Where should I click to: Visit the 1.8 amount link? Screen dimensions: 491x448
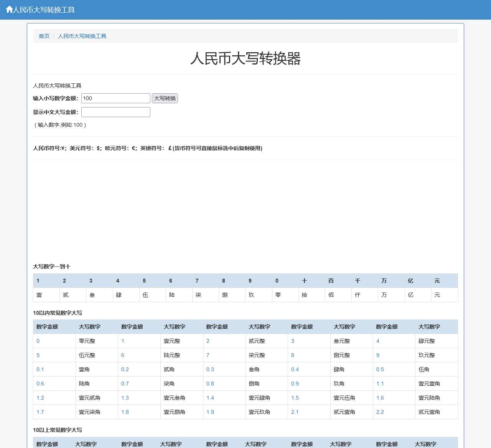point(125,412)
